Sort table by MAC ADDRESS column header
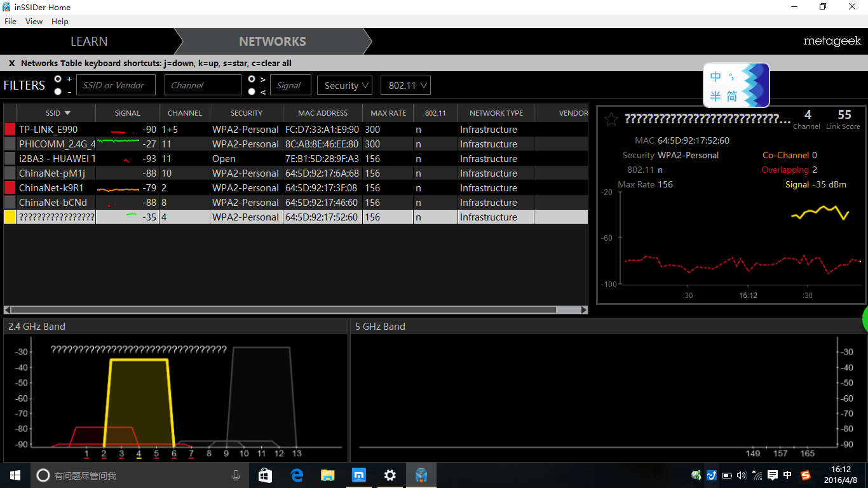This screenshot has height=488, width=868. pos(322,113)
